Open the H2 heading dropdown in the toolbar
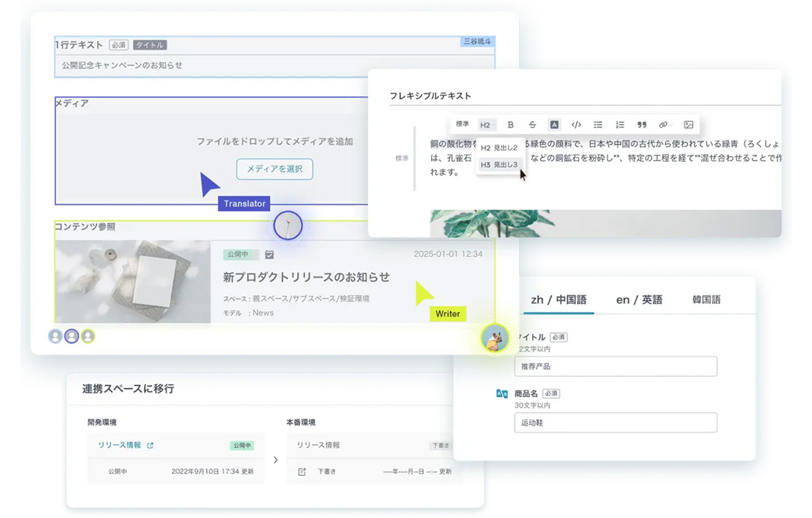This screenshot has height=518, width=812. click(487, 125)
